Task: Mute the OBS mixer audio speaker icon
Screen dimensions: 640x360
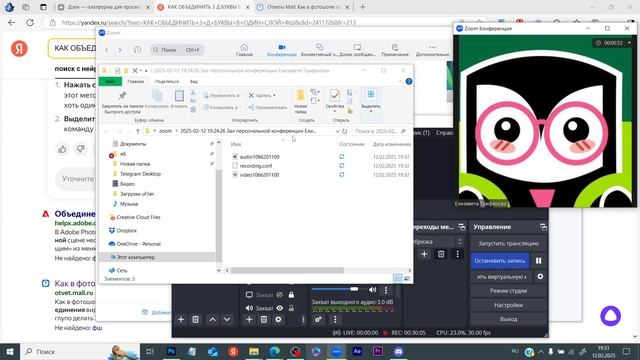Action: click(372, 290)
